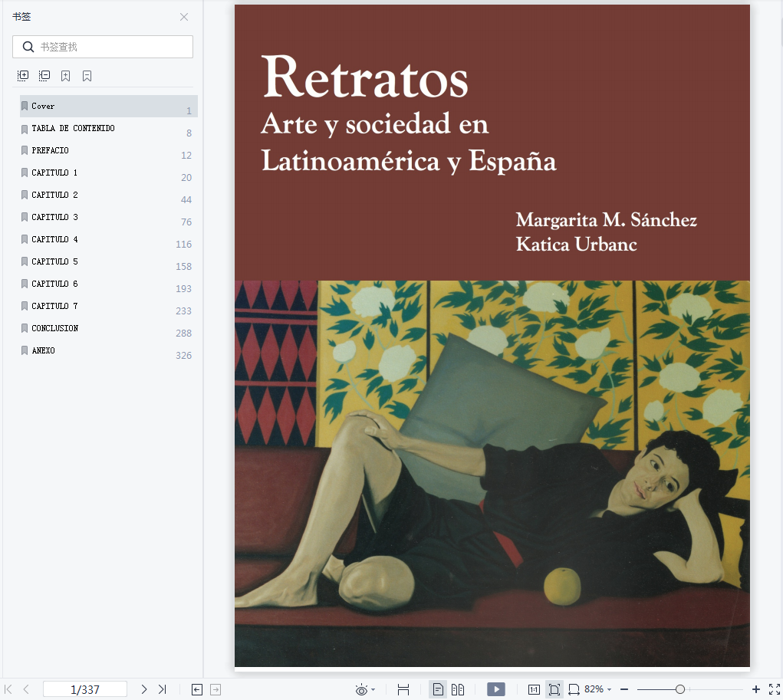Screen dimensions: 783x700
Task: Jump to CONCLUSION bookmark
Action: pyautogui.click(x=109, y=328)
